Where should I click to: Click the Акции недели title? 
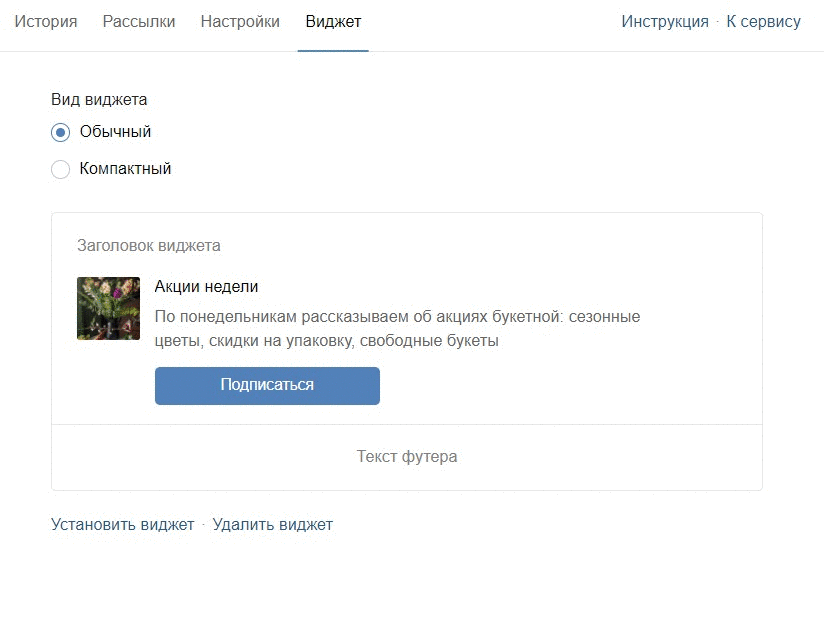(x=206, y=286)
